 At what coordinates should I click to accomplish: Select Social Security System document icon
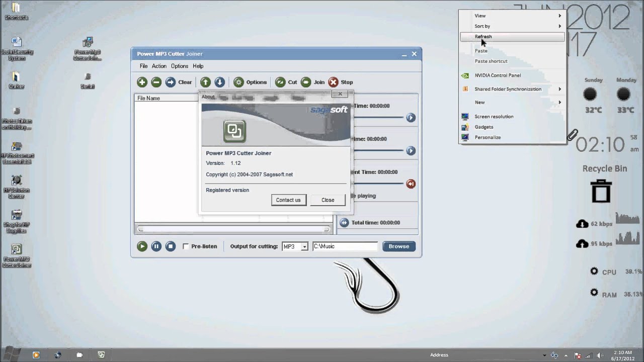click(x=16, y=48)
